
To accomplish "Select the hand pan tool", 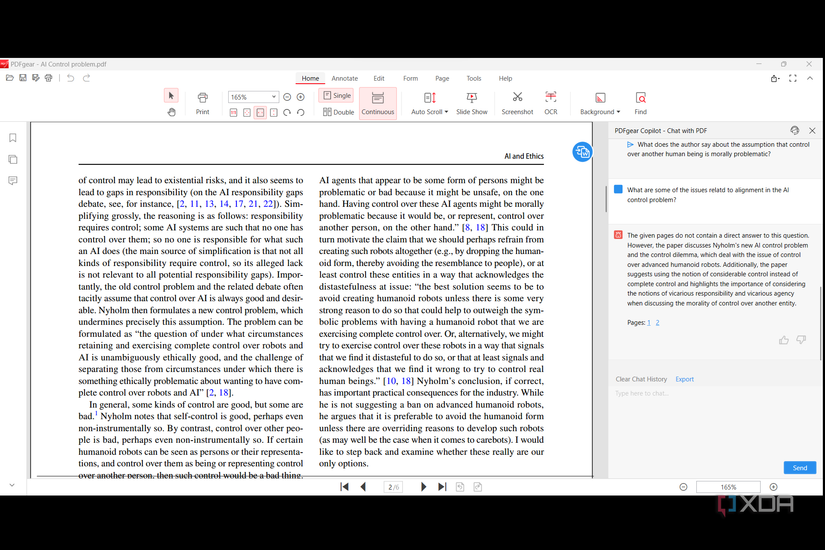I will pyautogui.click(x=171, y=112).
